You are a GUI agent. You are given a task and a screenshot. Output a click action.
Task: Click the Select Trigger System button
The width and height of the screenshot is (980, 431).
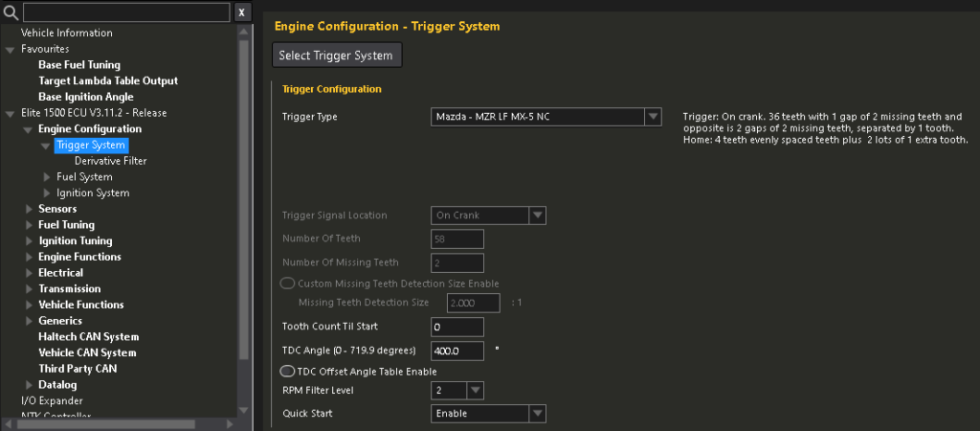coord(336,56)
